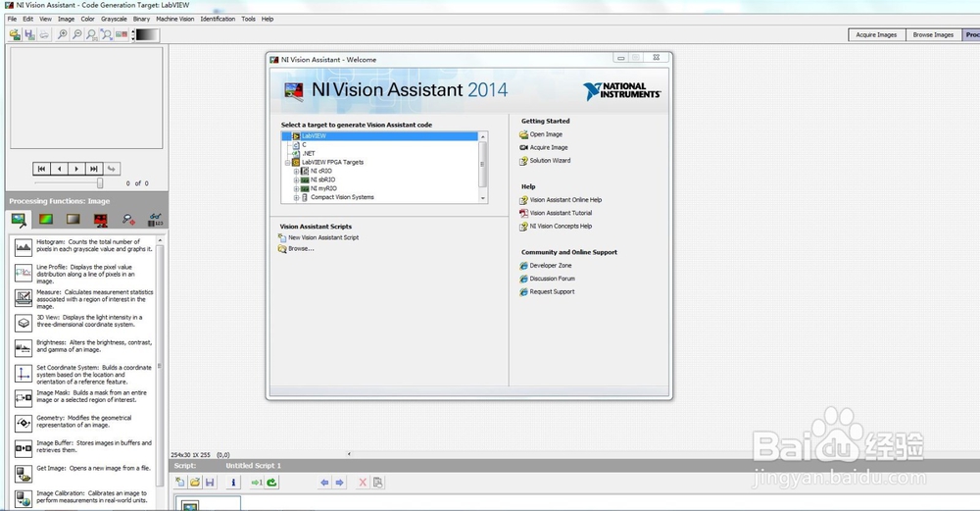
Task: Expand the NI myRIO tree node
Action: (x=296, y=188)
